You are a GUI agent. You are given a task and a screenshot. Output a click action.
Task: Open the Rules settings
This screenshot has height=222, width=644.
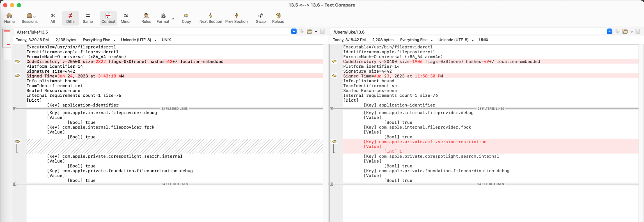[146, 18]
